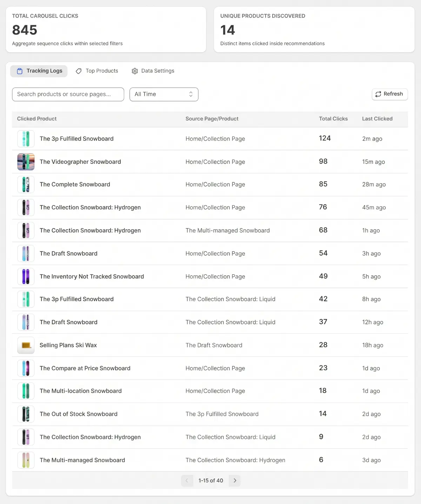This screenshot has height=504, width=421.
Task: Click the Refresh button
Action: pos(390,94)
